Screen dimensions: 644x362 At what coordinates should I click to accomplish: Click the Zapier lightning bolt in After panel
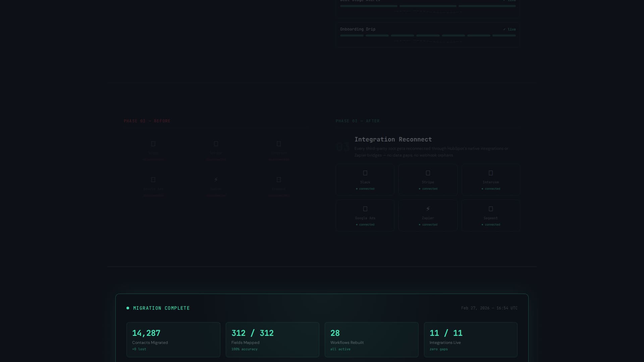[428, 209]
